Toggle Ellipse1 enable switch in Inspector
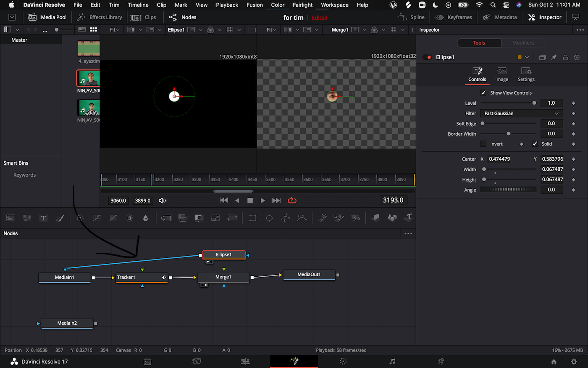 pyautogui.click(x=427, y=57)
